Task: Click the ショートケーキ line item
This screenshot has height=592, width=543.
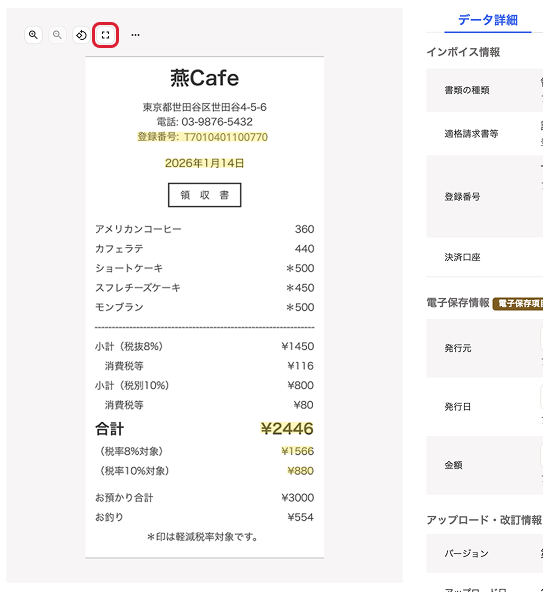Action: tap(204, 268)
